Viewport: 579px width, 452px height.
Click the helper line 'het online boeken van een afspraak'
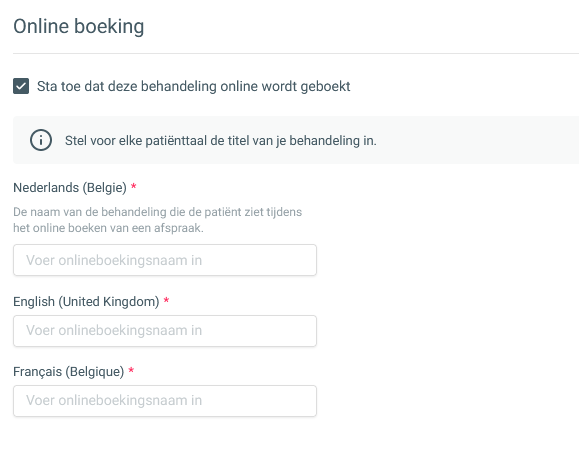(x=108, y=228)
